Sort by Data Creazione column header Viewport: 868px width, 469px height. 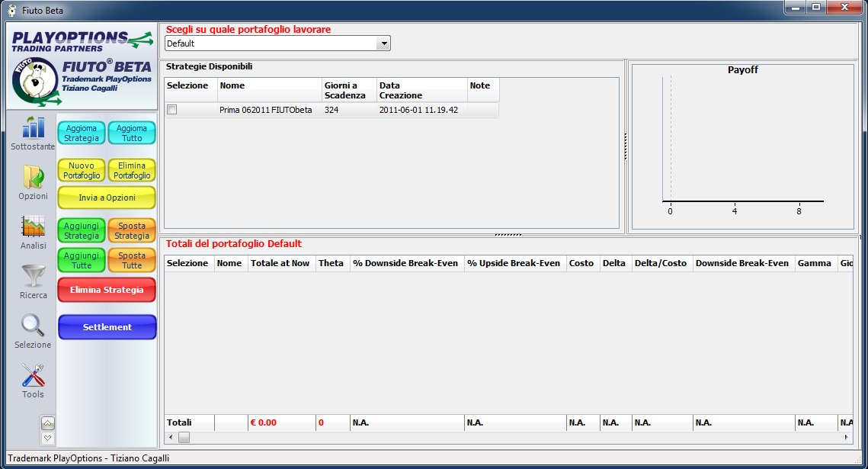(x=421, y=90)
